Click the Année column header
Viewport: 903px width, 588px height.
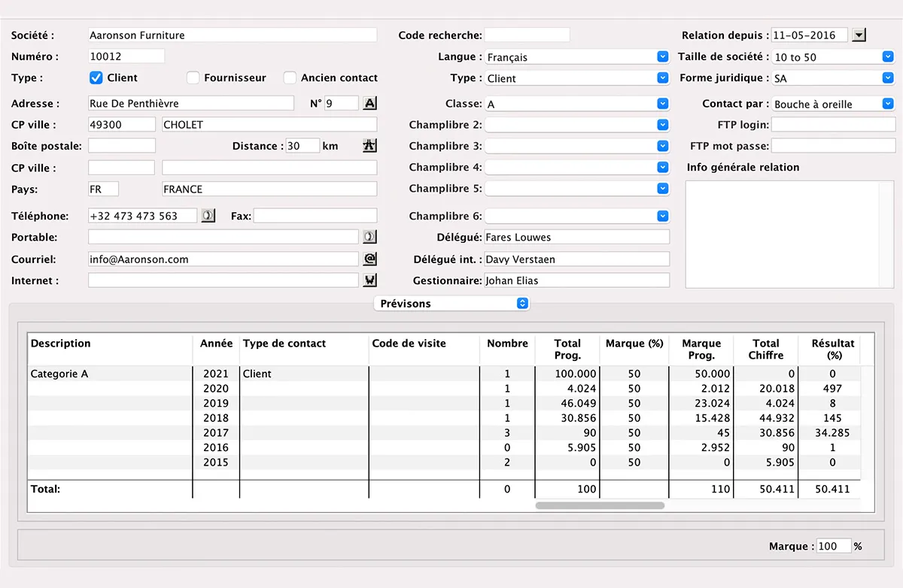coord(216,344)
